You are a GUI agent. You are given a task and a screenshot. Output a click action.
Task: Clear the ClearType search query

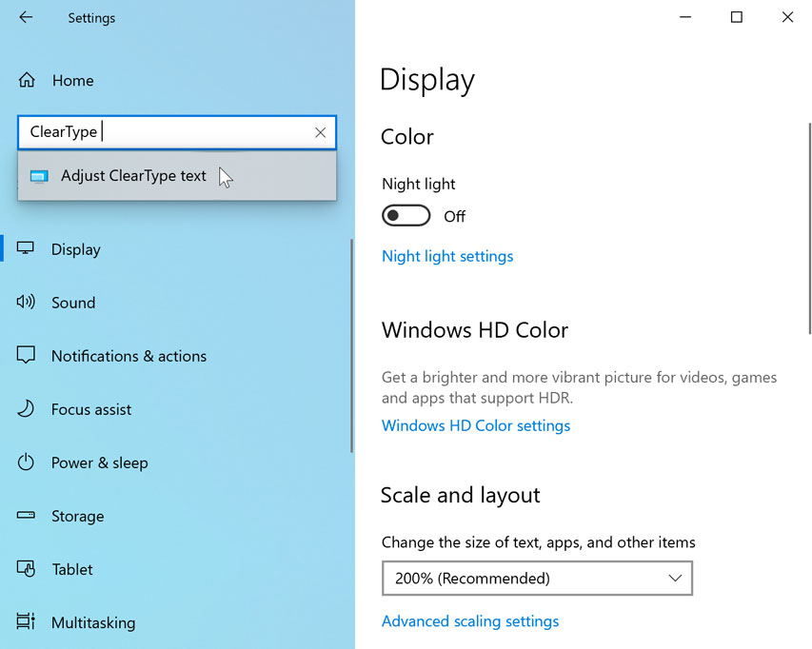[x=321, y=132]
